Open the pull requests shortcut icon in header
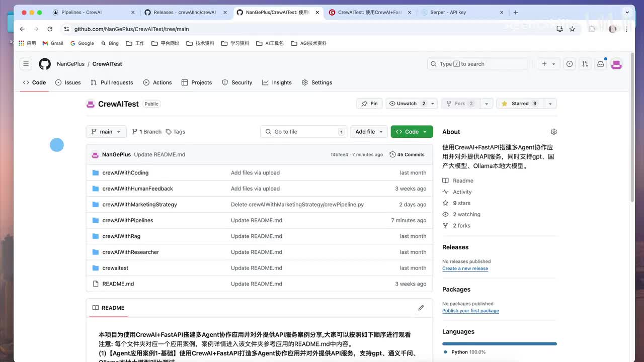This screenshot has height=362, width=644. [x=585, y=64]
